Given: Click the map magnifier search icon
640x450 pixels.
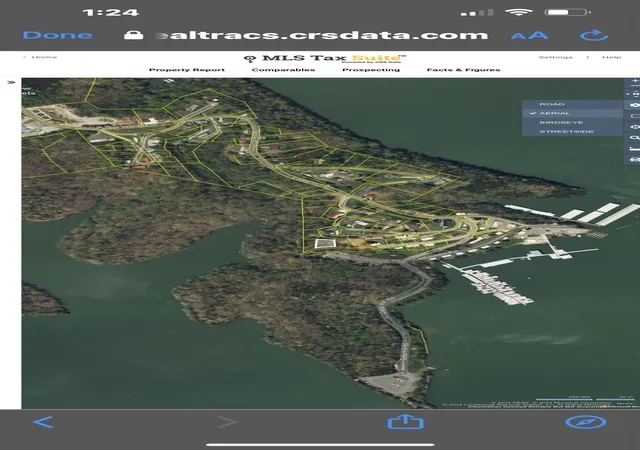Looking at the screenshot, I should pos(634,138).
